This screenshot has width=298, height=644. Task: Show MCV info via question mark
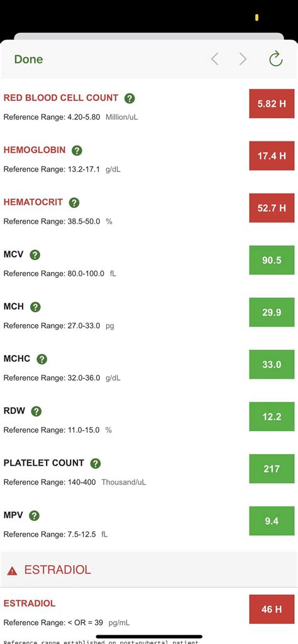35,255
